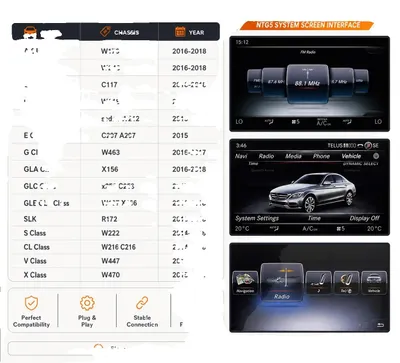This screenshot has width=400, height=363.
Task: Click the YEAR column header
Action: tap(196, 33)
